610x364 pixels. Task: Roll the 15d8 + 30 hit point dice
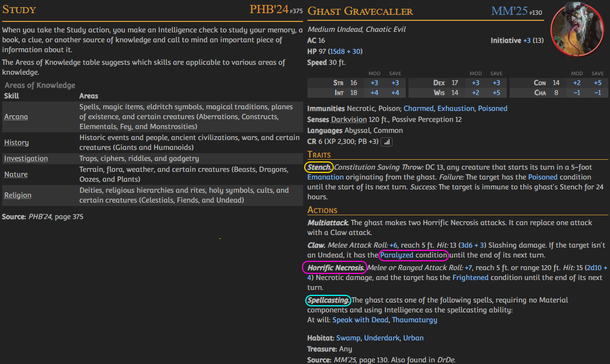[x=345, y=52]
